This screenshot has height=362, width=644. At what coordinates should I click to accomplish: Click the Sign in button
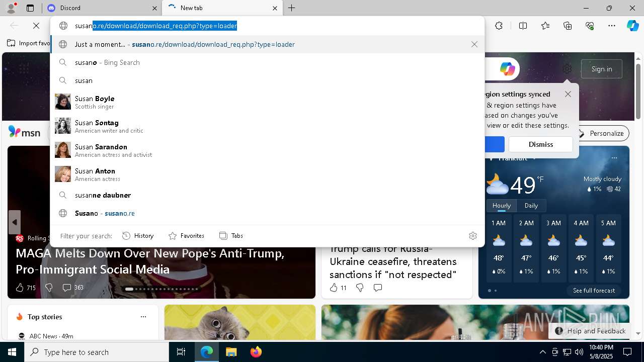pyautogui.click(x=602, y=69)
